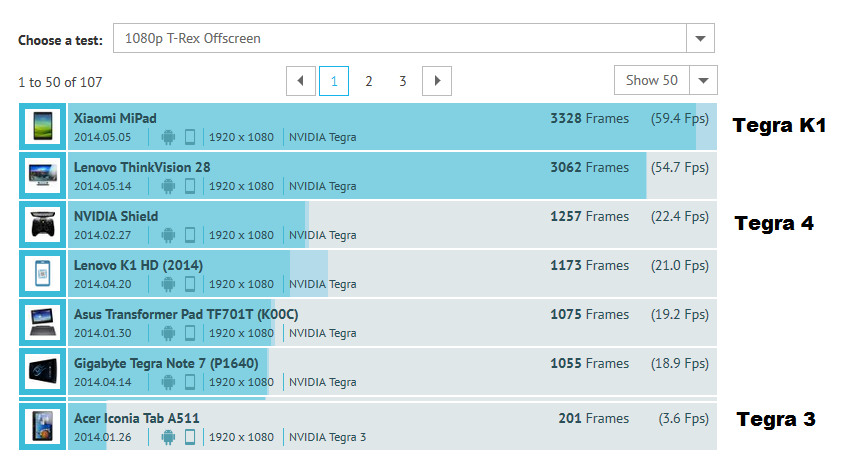Open the Lenovo ThinkVision 28 name link
The width and height of the screenshot is (844, 466).
(142, 167)
